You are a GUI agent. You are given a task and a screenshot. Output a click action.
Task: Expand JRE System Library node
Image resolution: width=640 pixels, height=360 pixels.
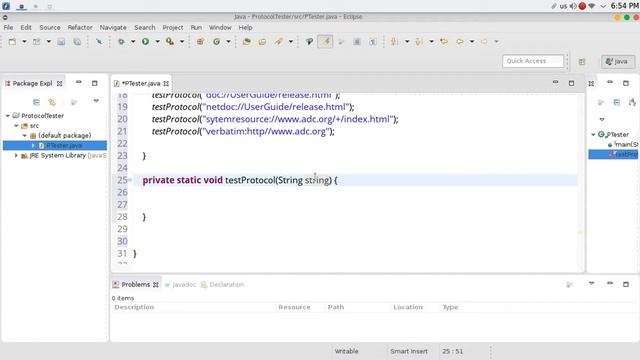[16, 156]
